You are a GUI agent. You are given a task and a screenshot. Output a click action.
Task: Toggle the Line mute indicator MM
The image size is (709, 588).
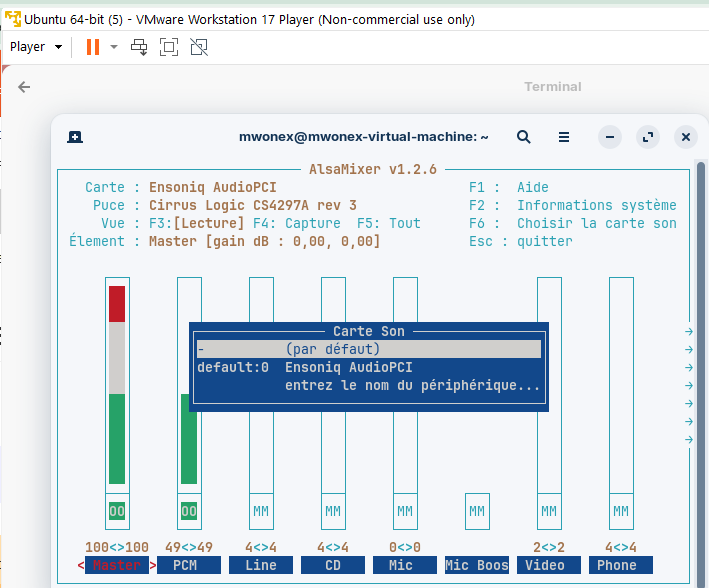click(261, 511)
